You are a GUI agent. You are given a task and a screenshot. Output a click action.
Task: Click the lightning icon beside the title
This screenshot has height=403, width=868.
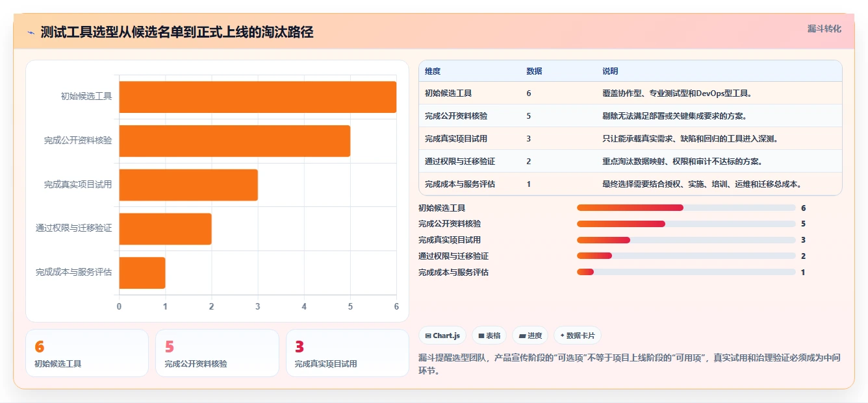click(x=31, y=32)
